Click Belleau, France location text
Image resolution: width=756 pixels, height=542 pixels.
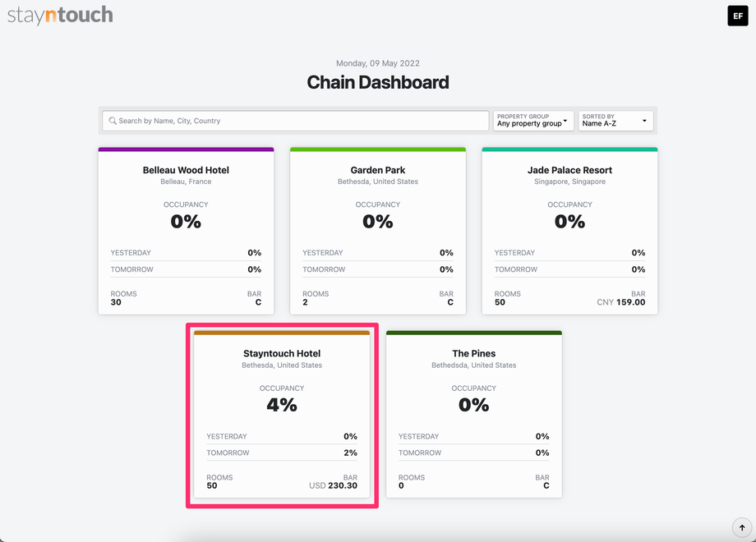coord(186,181)
